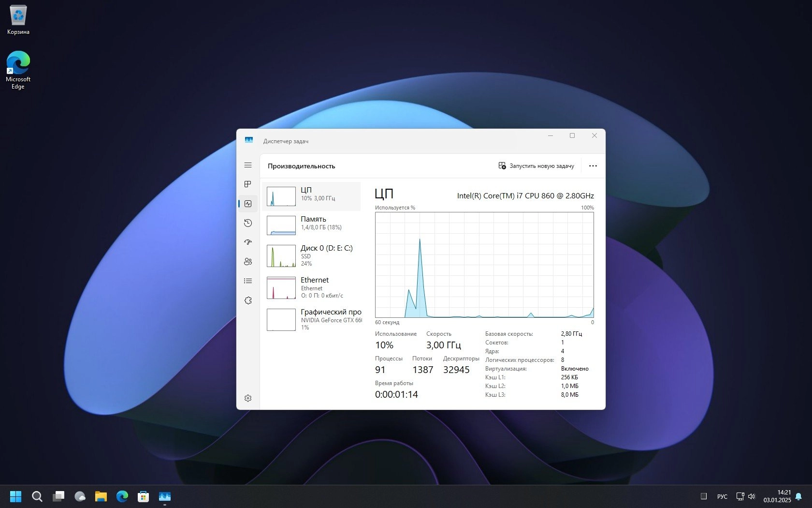The width and height of the screenshot is (812, 508).
Task: Open the Details list page icon
Action: pos(248,281)
